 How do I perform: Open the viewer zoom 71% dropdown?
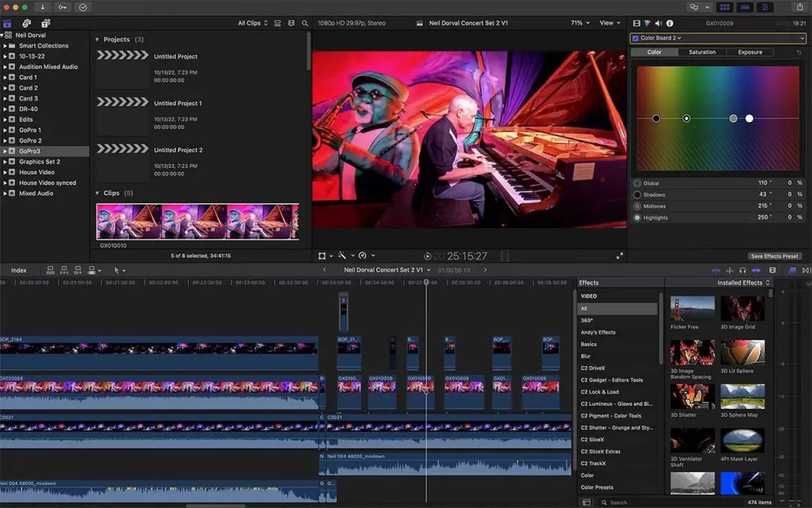pos(580,23)
